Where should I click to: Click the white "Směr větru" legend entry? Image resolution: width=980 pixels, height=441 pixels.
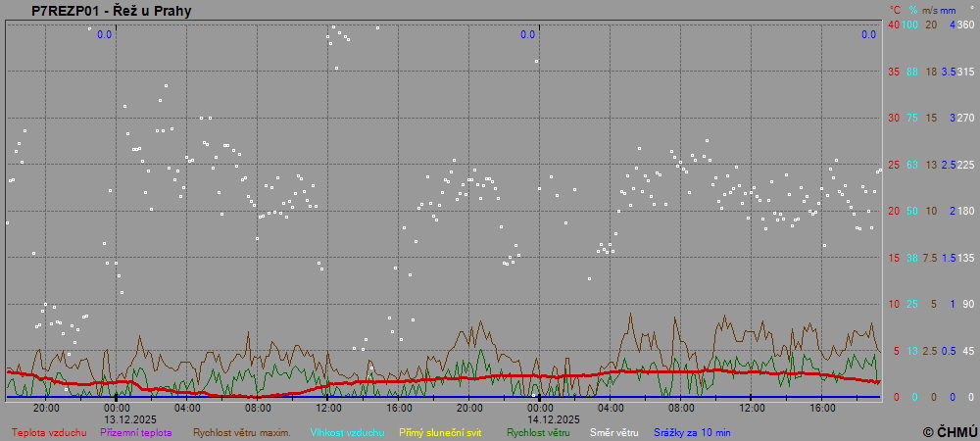[x=613, y=432]
